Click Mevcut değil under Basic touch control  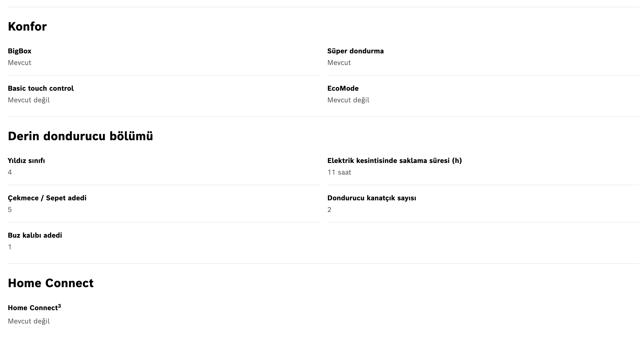tap(29, 100)
